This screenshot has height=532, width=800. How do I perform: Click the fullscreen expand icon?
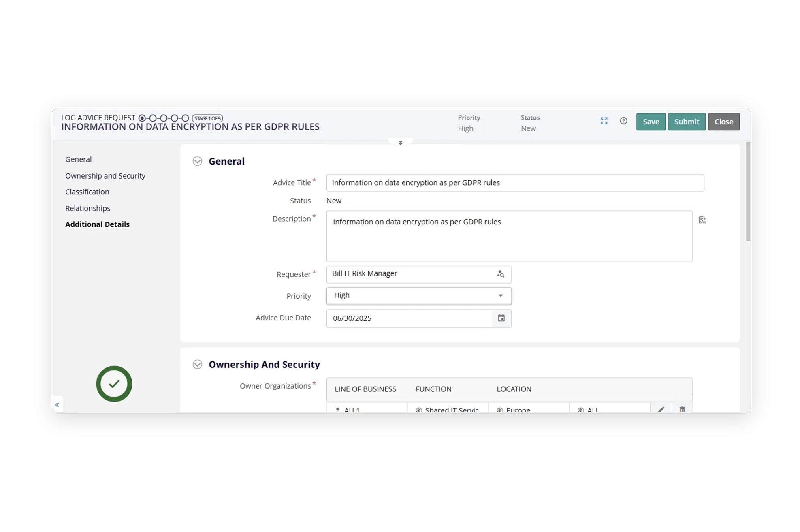[604, 121]
